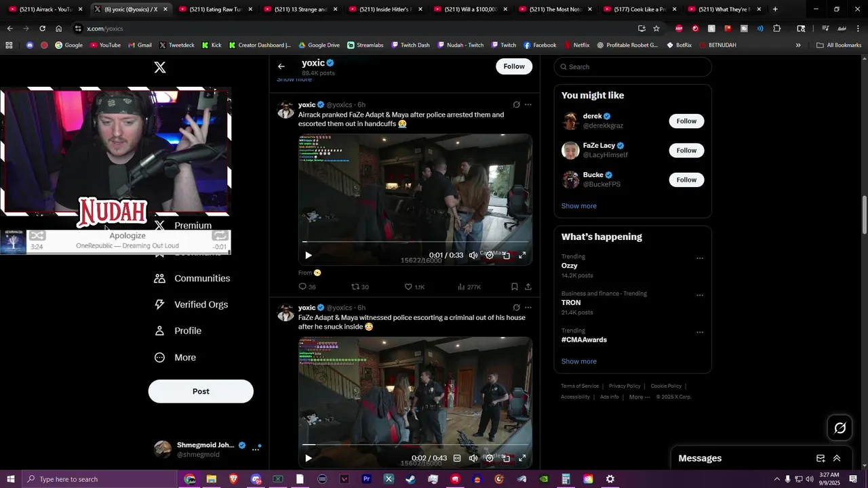
Task: Open settings on the second video
Action: pos(490,458)
